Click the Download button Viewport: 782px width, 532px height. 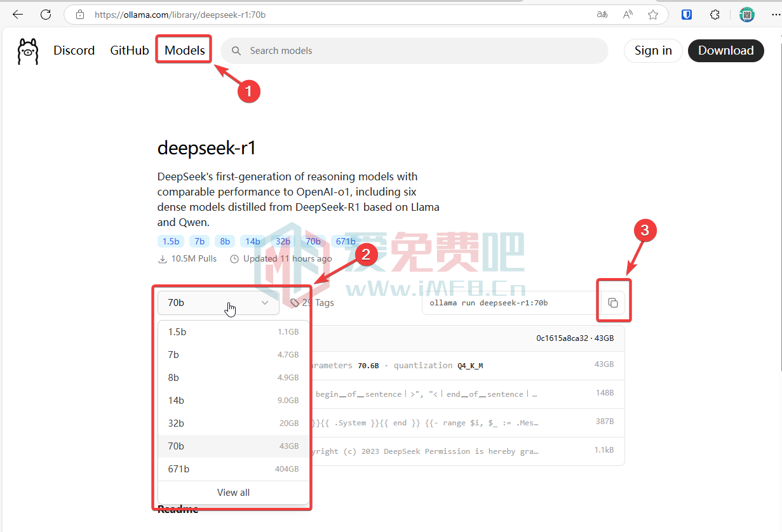tap(726, 51)
